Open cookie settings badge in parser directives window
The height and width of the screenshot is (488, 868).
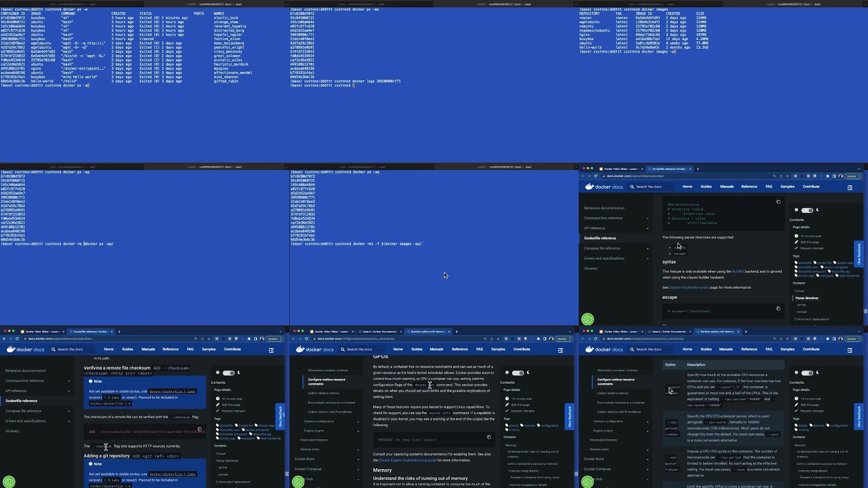[587, 319]
